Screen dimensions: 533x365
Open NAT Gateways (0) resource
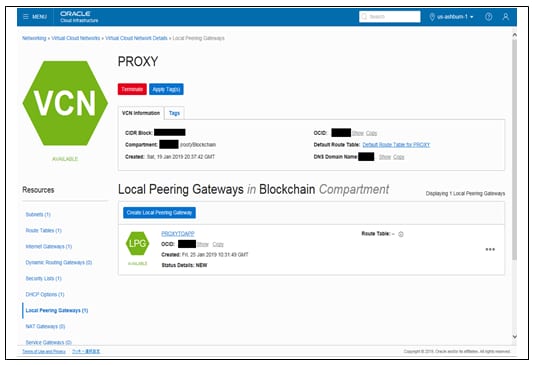[45, 326]
